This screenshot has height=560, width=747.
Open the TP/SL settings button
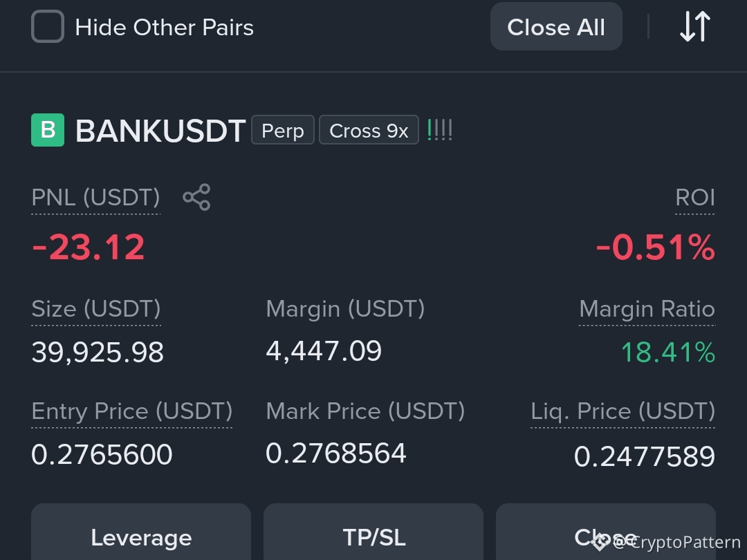coord(373,532)
